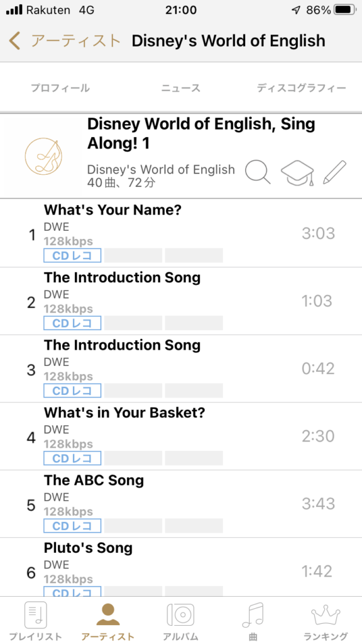
Task: Switch to the ディスコグラフィー tab
Action: [x=302, y=88]
